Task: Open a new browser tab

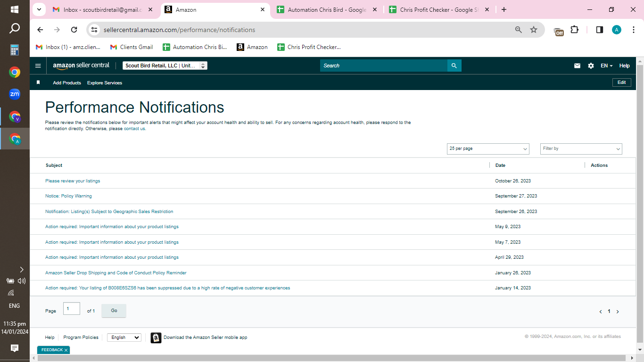Action: [x=504, y=9]
